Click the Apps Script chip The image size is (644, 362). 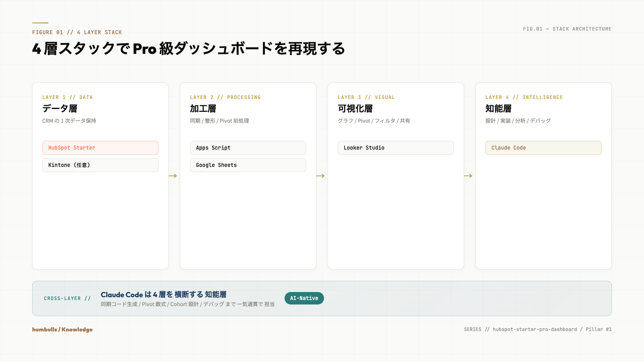click(x=248, y=148)
